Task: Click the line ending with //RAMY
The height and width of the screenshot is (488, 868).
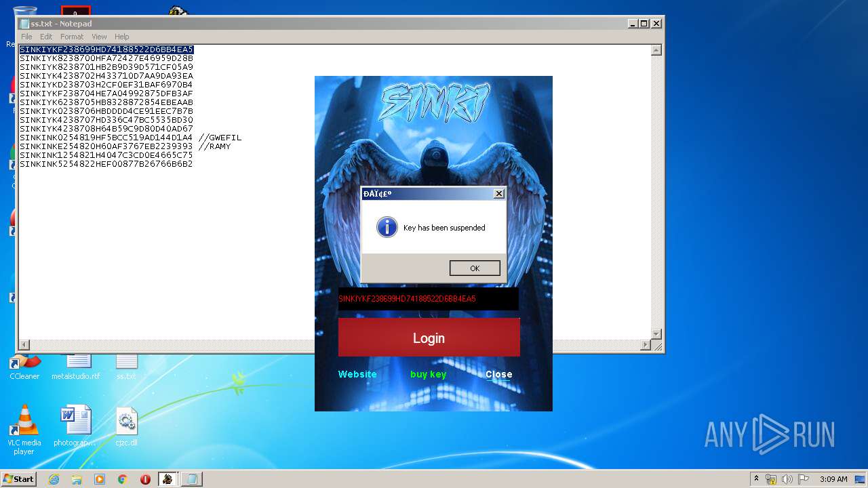Action: (x=125, y=146)
